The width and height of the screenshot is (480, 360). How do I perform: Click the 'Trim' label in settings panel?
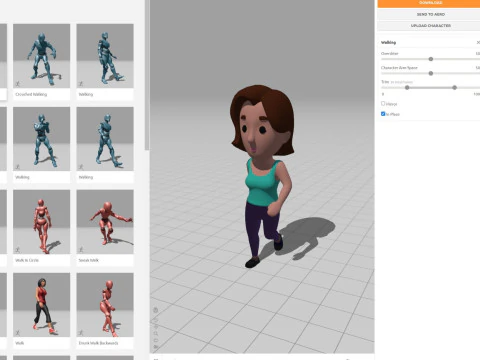click(x=385, y=82)
